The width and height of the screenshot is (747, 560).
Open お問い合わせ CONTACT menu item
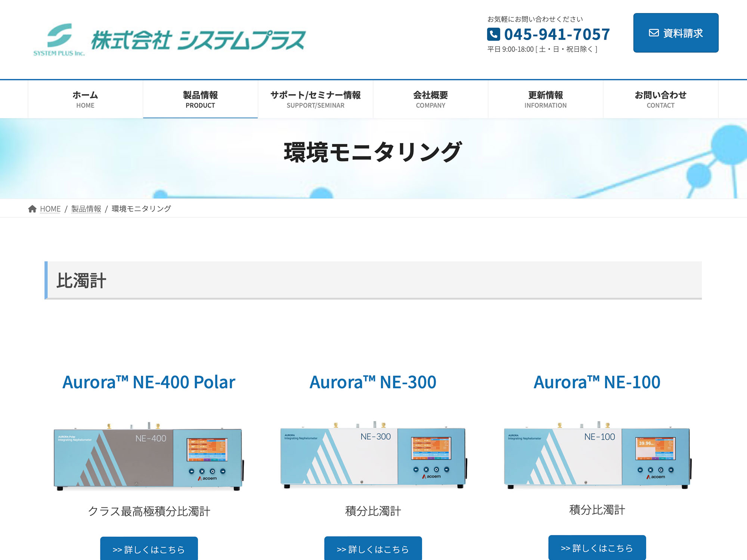coord(660,99)
